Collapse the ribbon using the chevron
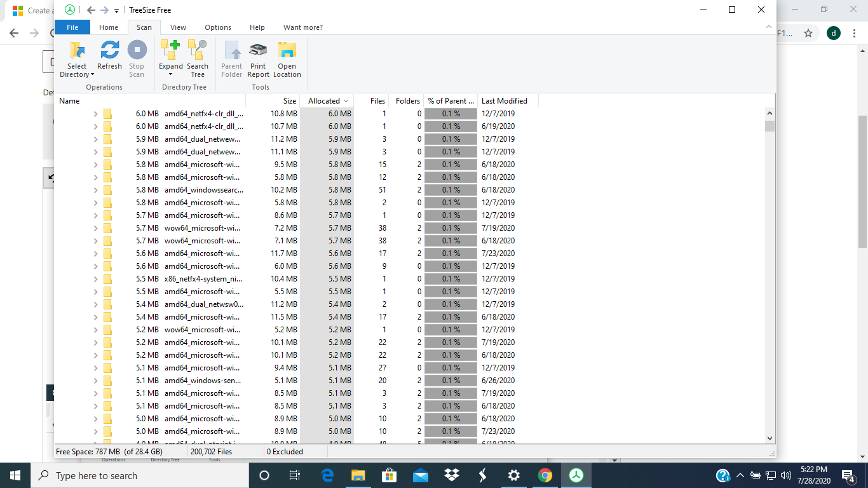This screenshot has height=488, width=868. pos(769,27)
